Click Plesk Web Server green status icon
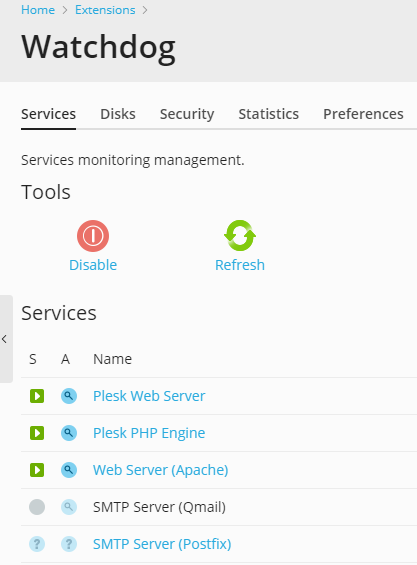Screen dimensions: 417x565 (x=37, y=396)
